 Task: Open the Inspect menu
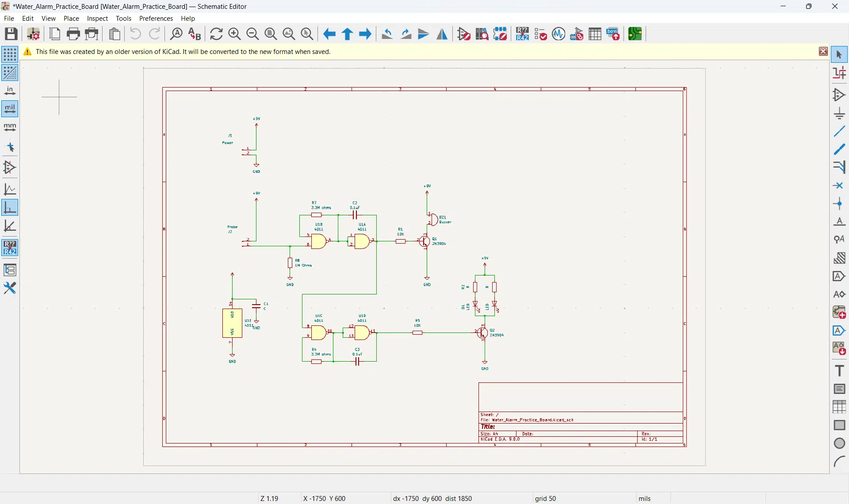(x=97, y=19)
